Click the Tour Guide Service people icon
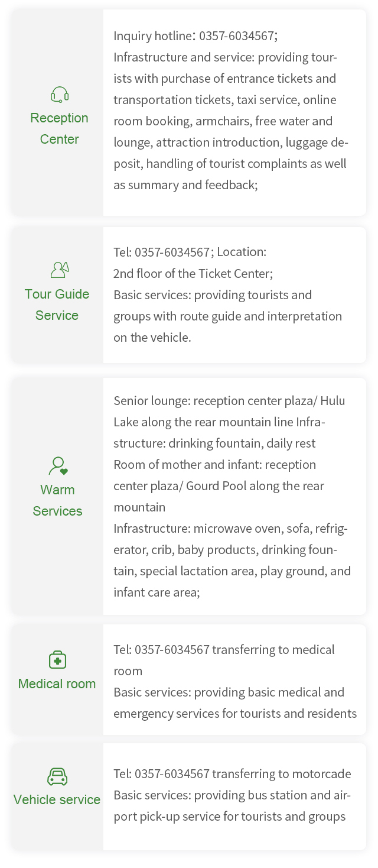The width and height of the screenshot is (378, 868). tap(60, 270)
